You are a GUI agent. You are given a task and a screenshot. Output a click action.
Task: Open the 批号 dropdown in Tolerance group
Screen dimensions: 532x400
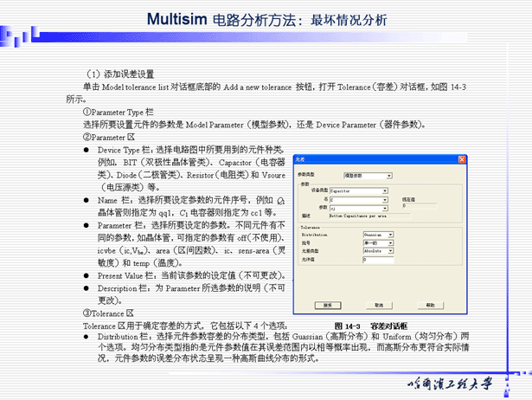[378, 242]
